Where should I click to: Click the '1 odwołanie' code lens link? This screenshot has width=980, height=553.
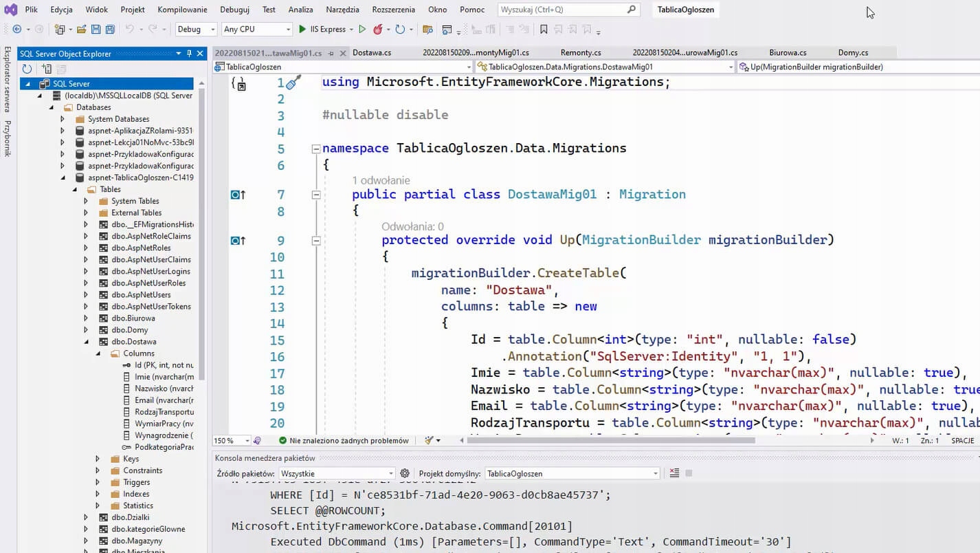[381, 180]
